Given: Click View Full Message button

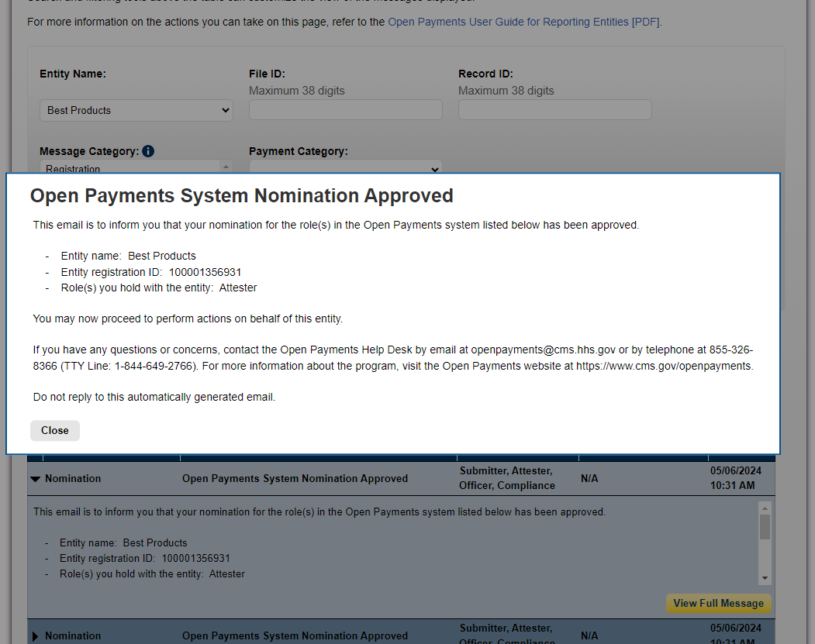Looking at the screenshot, I should [x=718, y=603].
